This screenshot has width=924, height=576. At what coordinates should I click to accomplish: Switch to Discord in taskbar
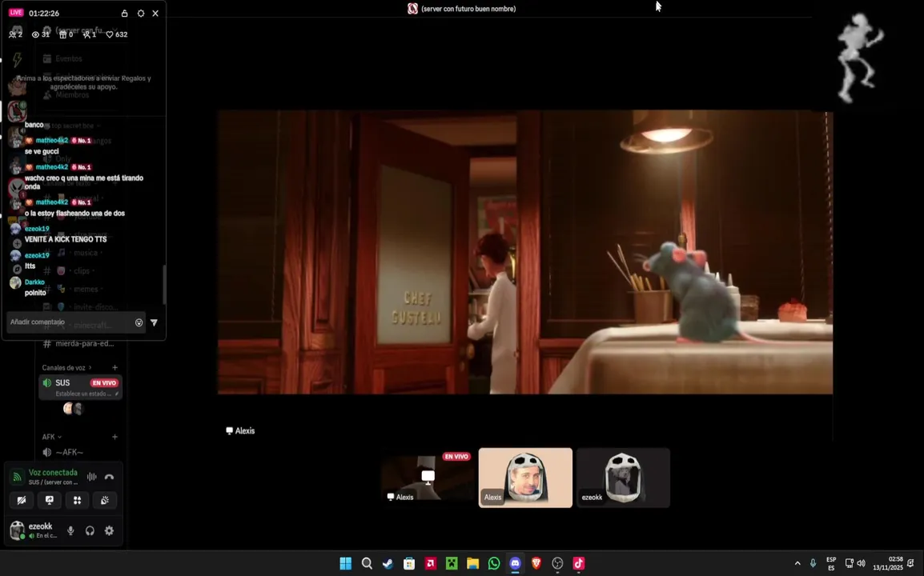click(515, 564)
